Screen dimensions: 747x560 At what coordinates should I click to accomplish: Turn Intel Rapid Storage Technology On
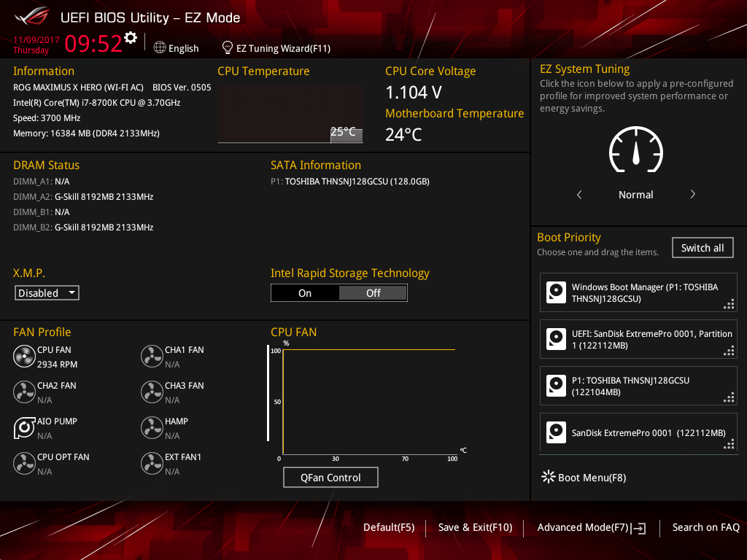[305, 293]
